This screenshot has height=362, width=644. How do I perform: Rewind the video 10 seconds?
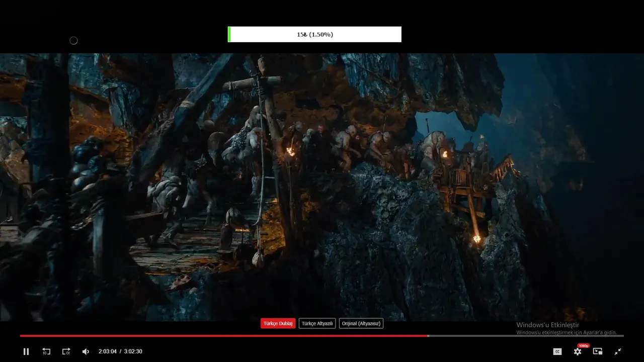[46, 351]
